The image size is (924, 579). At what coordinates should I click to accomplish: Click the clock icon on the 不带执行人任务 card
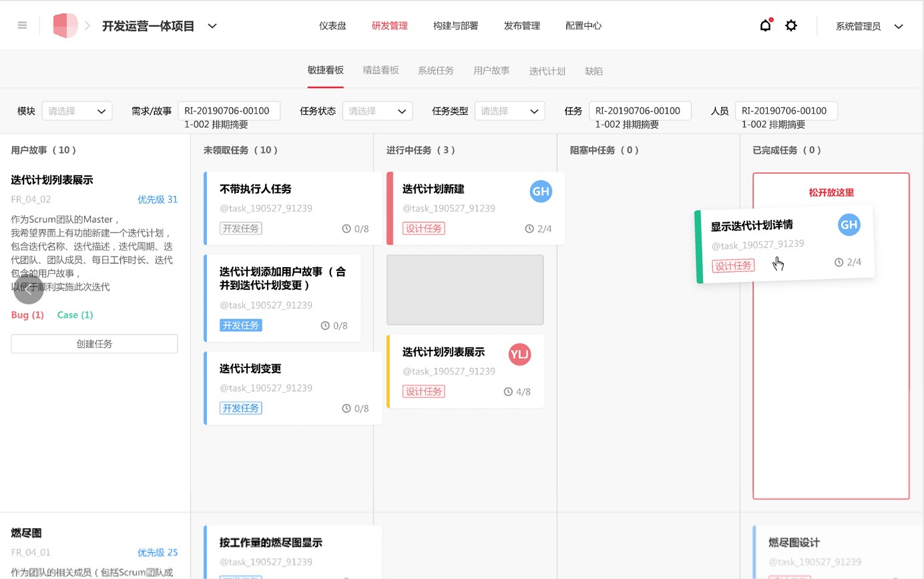[346, 228]
